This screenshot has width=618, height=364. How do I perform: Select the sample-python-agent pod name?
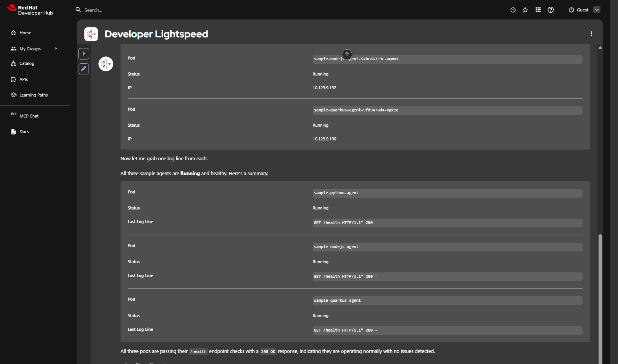[336, 193]
